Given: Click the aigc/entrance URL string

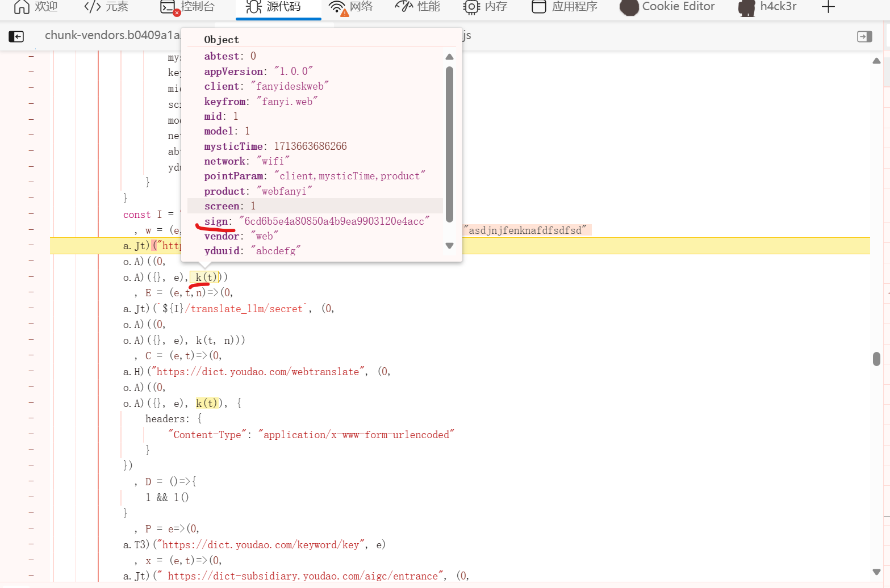Looking at the screenshot, I should (302, 576).
